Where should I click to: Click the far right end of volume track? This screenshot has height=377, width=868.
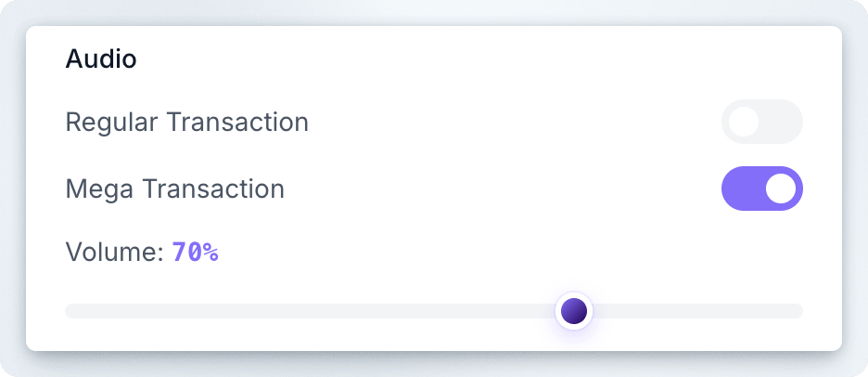tap(798, 311)
